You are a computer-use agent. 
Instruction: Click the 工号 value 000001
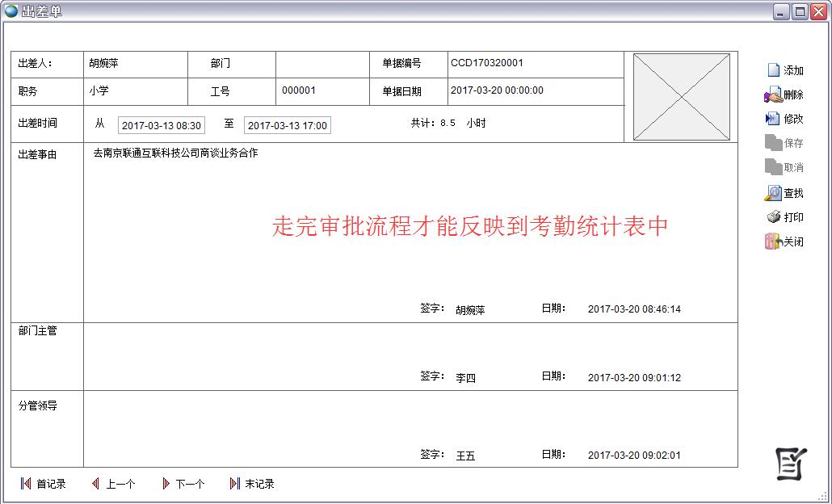(299, 90)
